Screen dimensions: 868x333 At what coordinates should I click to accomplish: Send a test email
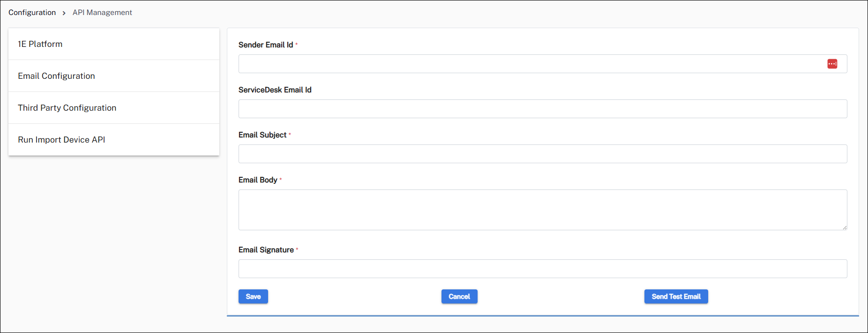[676, 296]
